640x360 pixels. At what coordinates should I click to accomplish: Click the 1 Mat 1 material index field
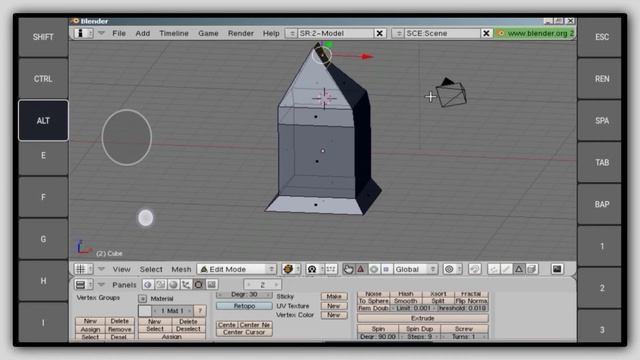pos(173,311)
